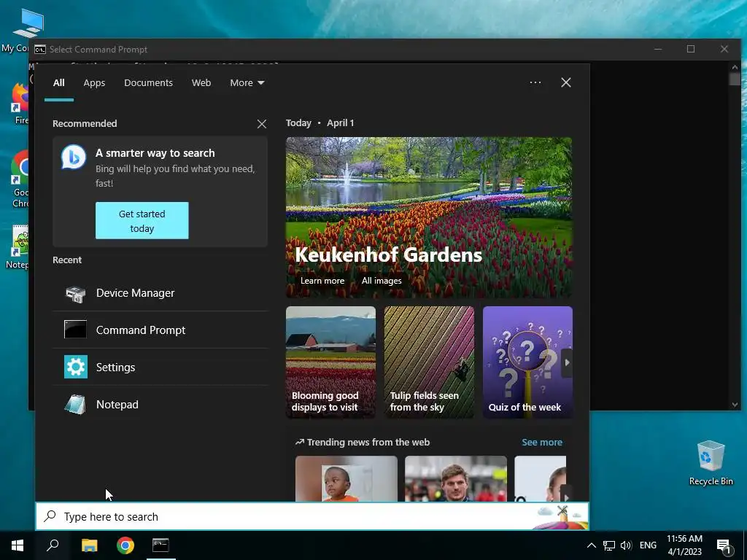Click magnifier icon in search box
Screen dimensions: 747x560
pyautogui.click(x=50, y=516)
